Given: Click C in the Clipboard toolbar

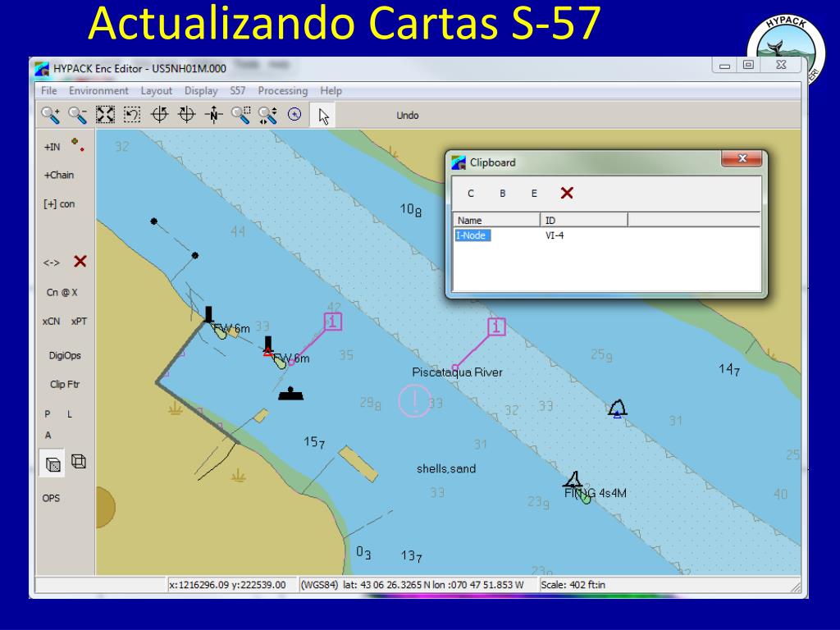Looking at the screenshot, I should [x=470, y=194].
